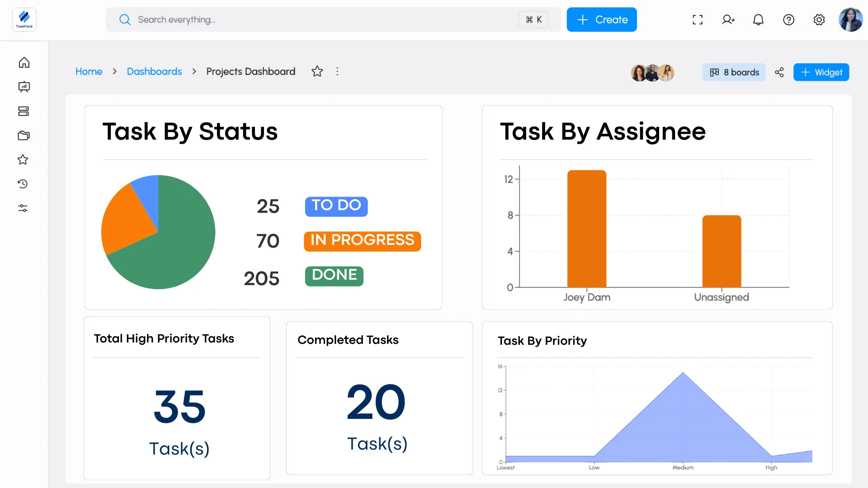Toggle fullscreen mode icon
The image size is (868, 488).
(x=698, y=20)
